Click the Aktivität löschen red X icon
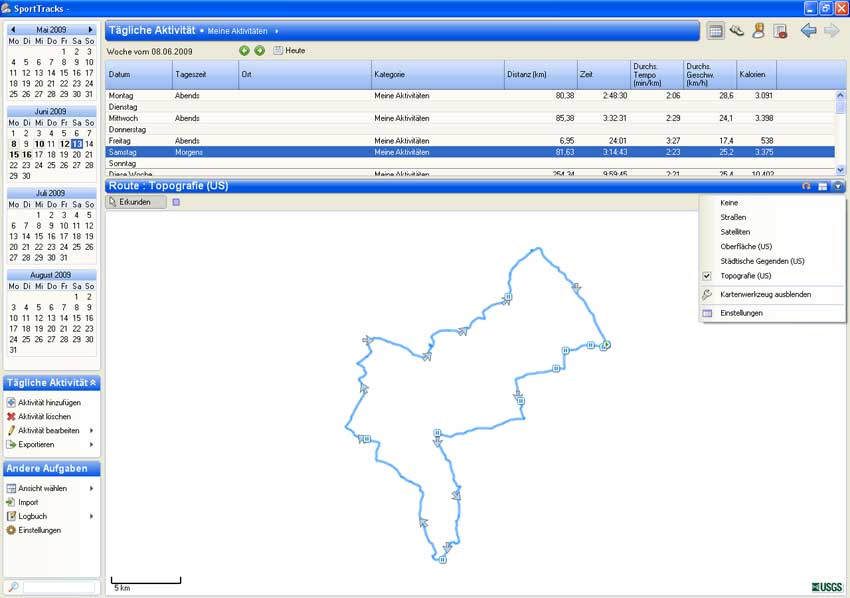Image resolution: width=850 pixels, height=598 pixels. (x=11, y=416)
